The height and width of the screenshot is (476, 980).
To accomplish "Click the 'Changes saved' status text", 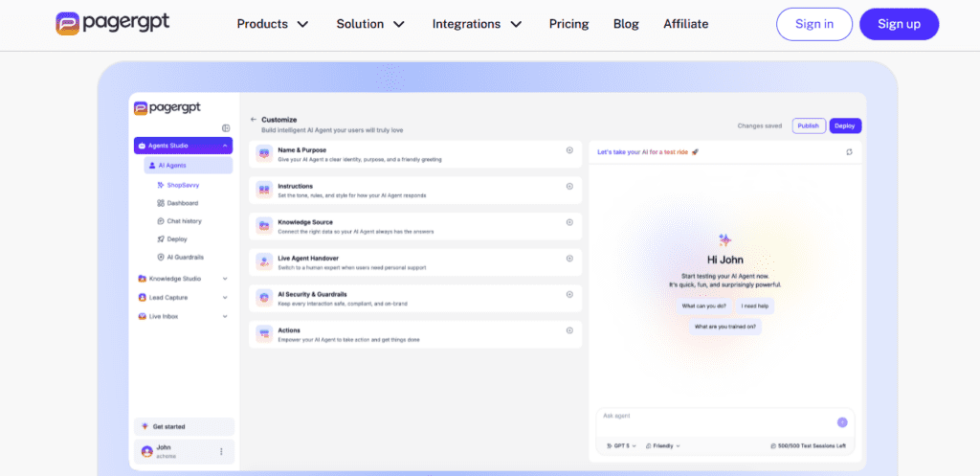I will pos(759,125).
